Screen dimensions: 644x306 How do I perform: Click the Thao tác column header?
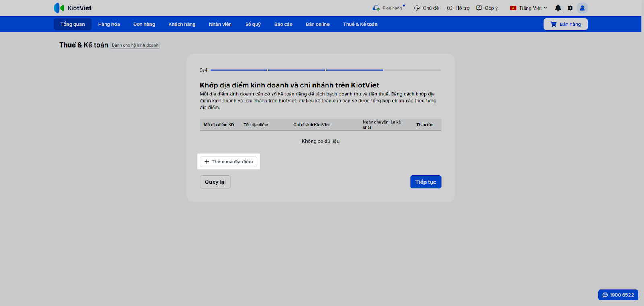(x=425, y=125)
